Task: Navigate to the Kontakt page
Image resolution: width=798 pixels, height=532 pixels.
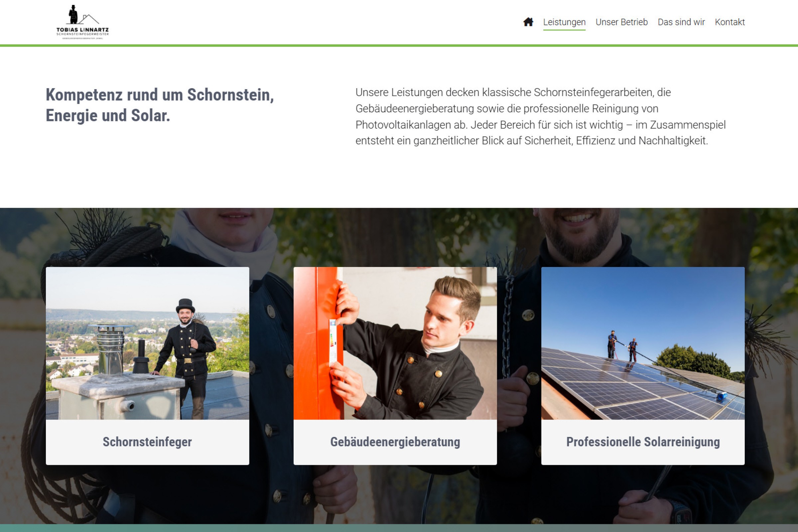Action: tap(730, 22)
